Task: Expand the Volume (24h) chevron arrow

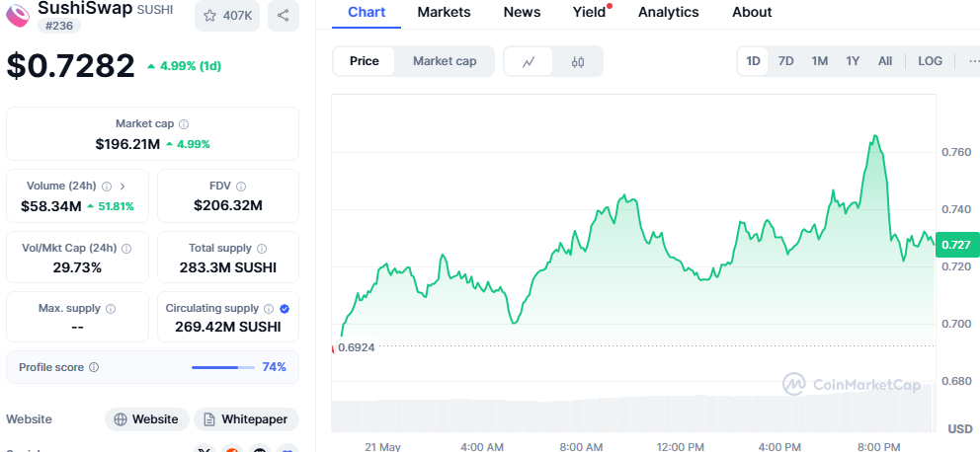Action: (x=122, y=186)
